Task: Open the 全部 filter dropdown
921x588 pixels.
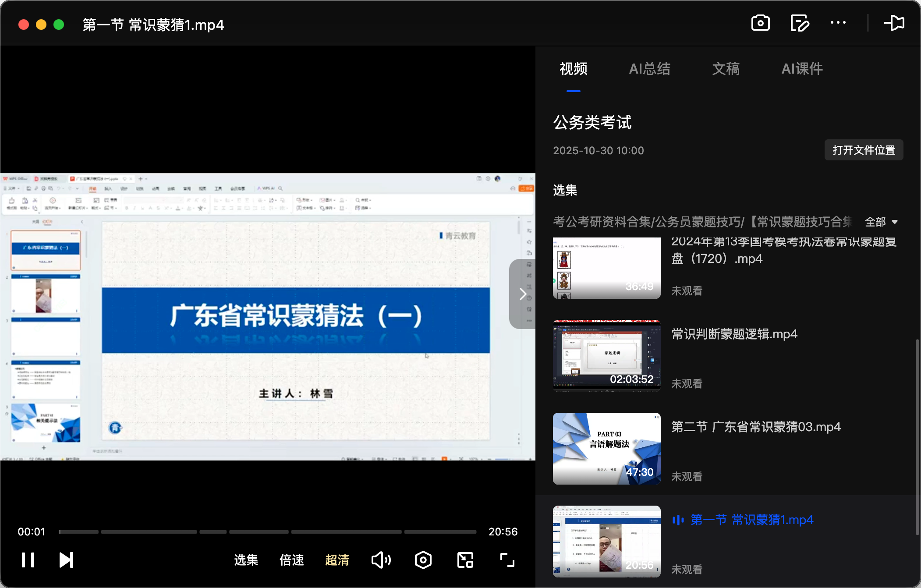Action: point(881,222)
